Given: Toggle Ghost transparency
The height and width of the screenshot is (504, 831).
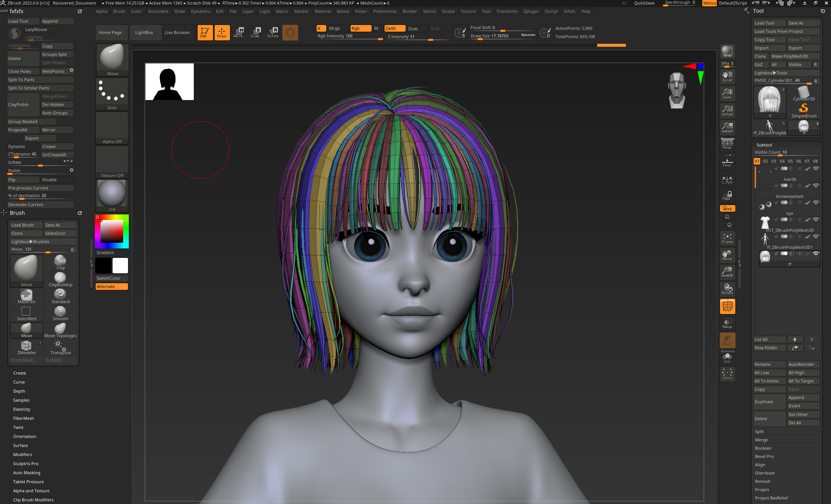Looking at the screenshot, I should pyautogui.click(x=727, y=340).
